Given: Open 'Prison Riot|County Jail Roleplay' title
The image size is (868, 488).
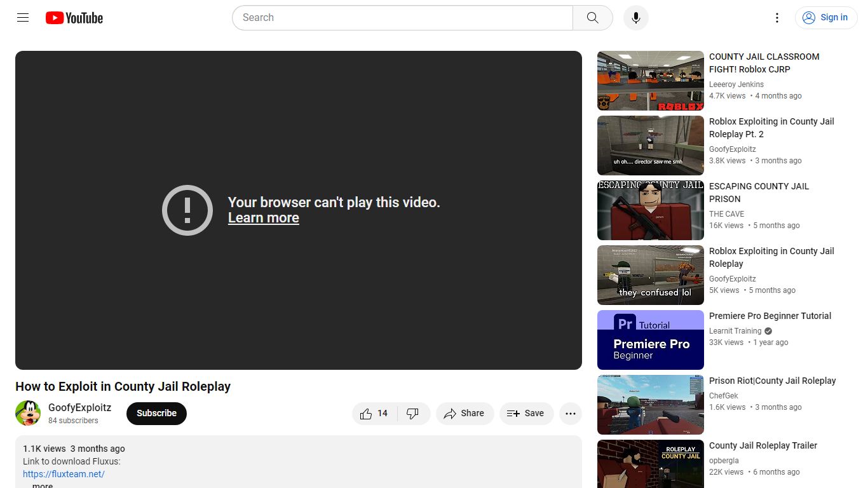Looking at the screenshot, I should [773, 381].
